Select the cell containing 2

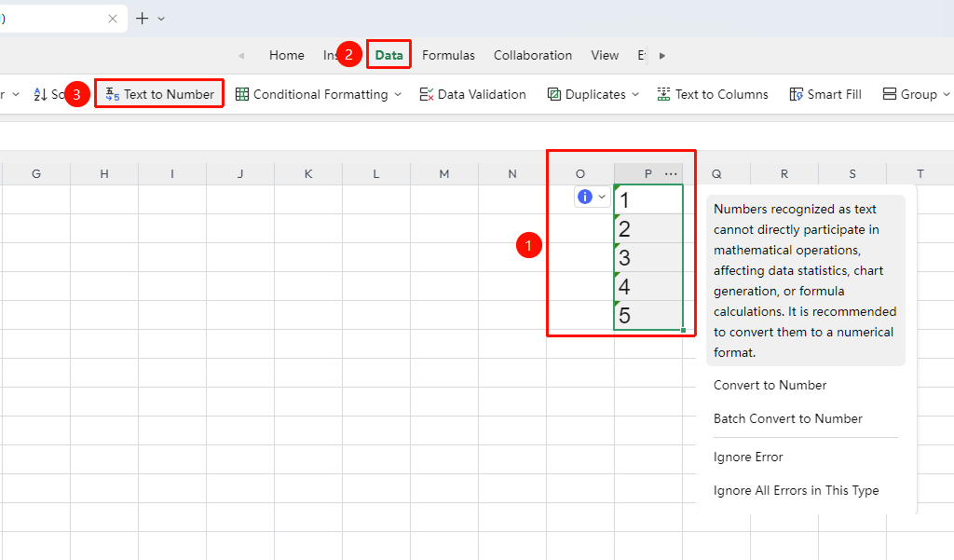[648, 228]
